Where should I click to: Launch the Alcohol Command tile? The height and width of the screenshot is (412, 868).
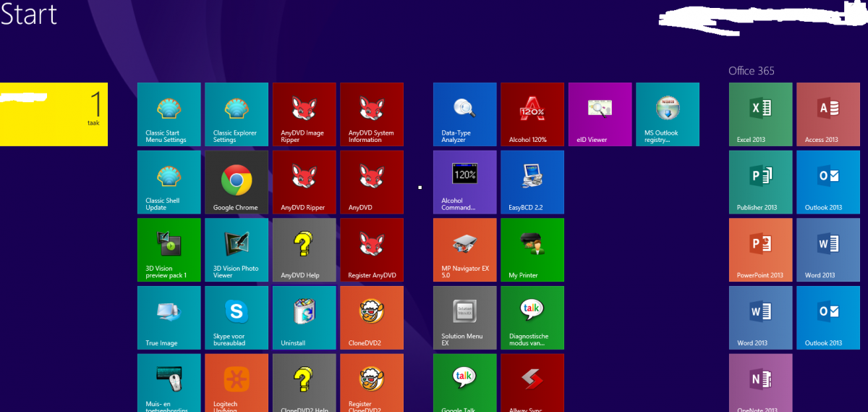click(465, 182)
